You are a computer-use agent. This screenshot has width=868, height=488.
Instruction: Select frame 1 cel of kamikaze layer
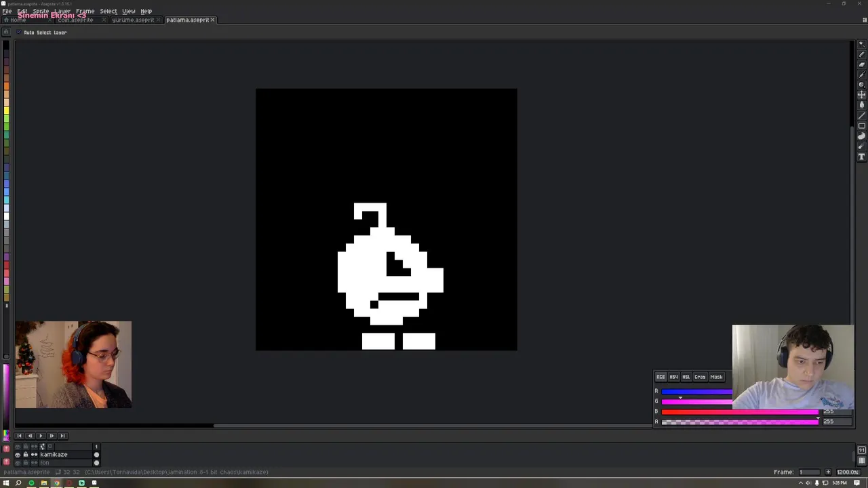coord(96,455)
